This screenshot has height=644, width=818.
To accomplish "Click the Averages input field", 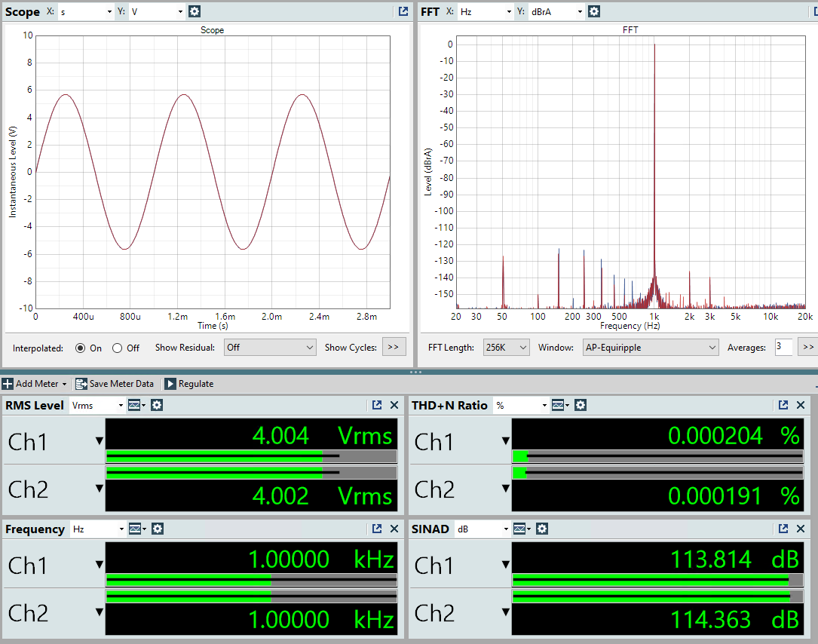I will [x=783, y=347].
